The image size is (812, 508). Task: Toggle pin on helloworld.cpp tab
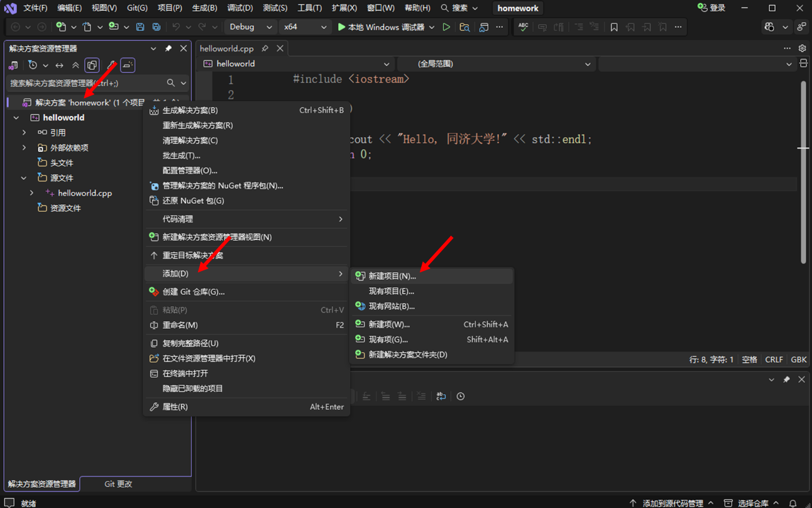point(265,48)
